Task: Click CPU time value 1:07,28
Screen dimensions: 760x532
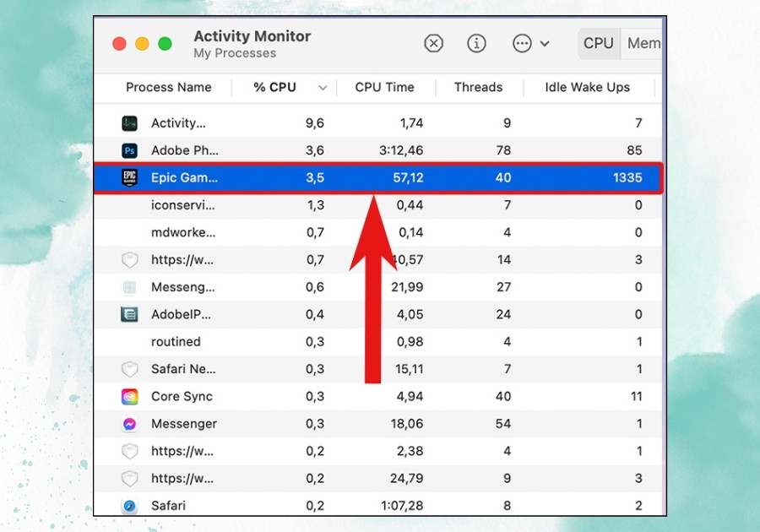Action: (402, 505)
